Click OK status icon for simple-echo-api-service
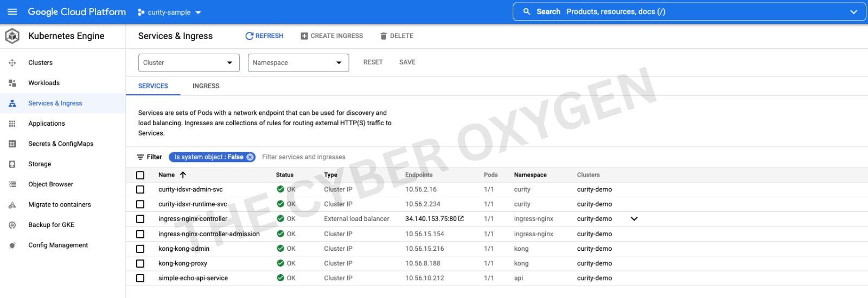 pos(280,278)
